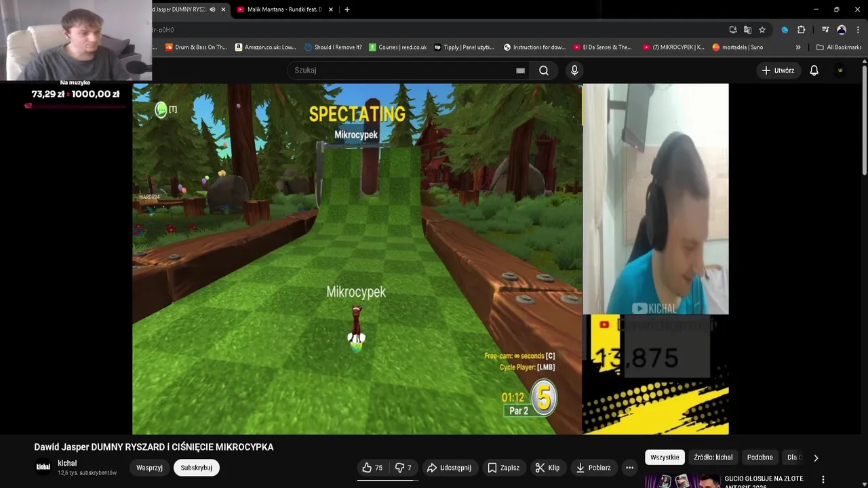Bookmark this page with star icon
This screenshot has width=868, height=488.
tap(762, 30)
